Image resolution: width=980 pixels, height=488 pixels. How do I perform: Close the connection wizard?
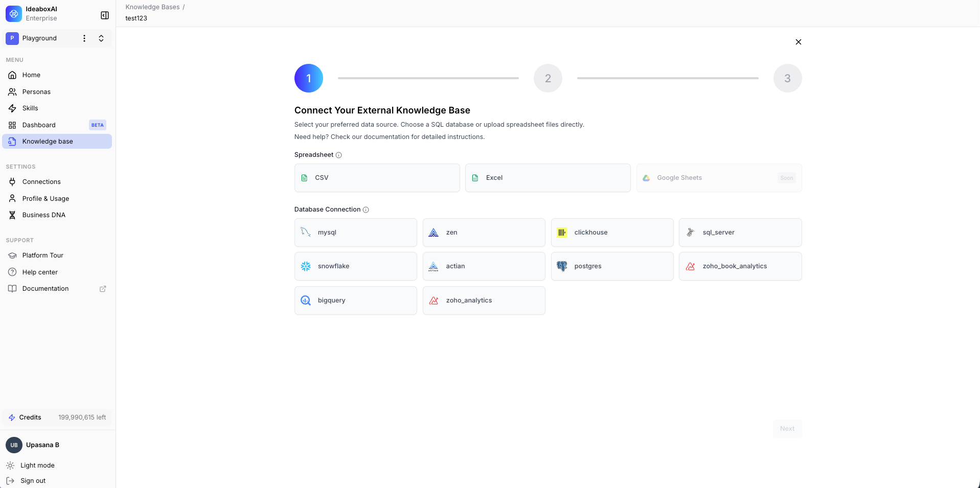tap(798, 42)
